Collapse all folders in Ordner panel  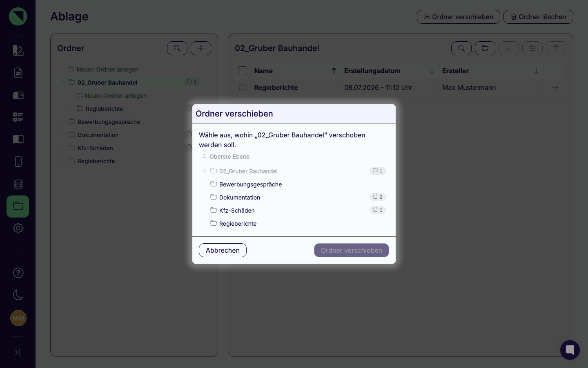201,48
